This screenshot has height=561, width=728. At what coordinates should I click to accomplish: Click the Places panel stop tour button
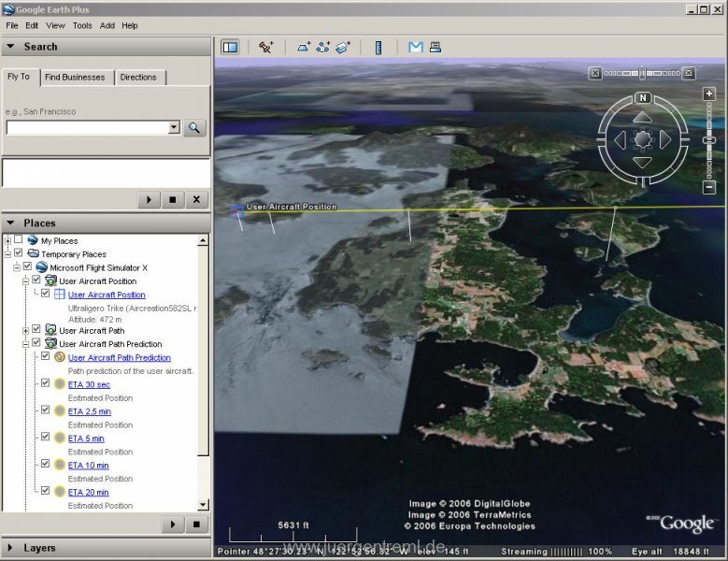click(196, 525)
